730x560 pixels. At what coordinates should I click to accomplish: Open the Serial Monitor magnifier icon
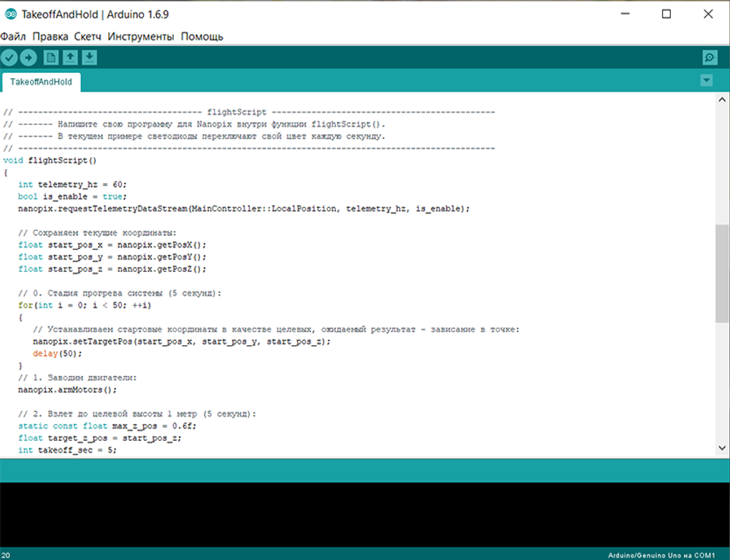(709, 58)
